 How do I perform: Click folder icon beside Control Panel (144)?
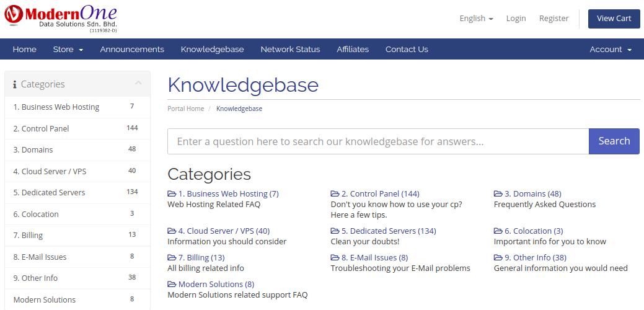click(335, 194)
